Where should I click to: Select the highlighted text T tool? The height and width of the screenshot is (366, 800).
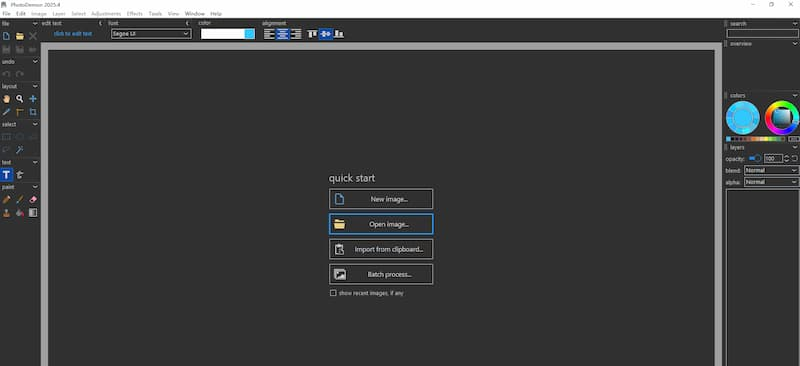[x=6, y=175]
